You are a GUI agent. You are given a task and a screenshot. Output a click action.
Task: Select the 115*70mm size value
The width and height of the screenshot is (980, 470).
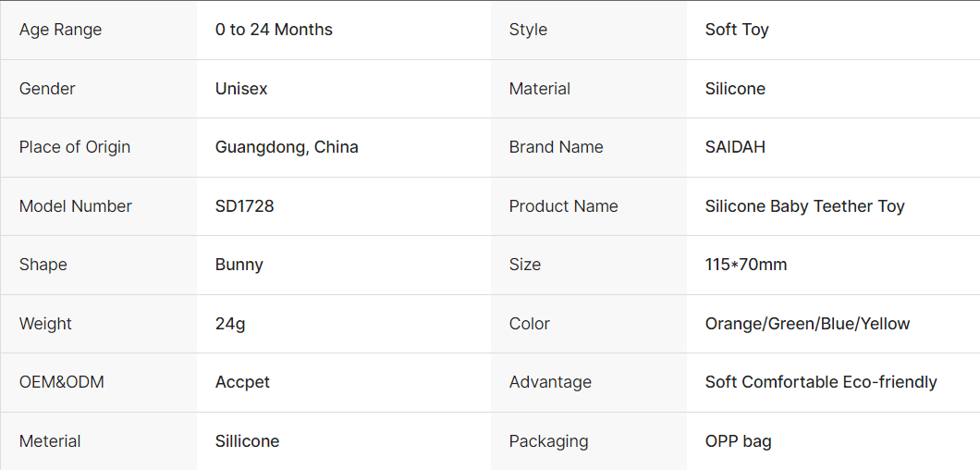coord(746,265)
